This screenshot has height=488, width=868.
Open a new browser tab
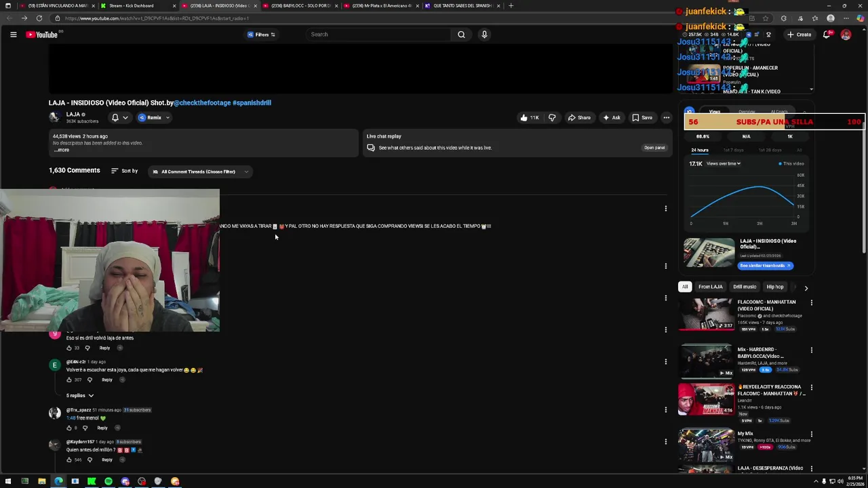click(x=511, y=5)
